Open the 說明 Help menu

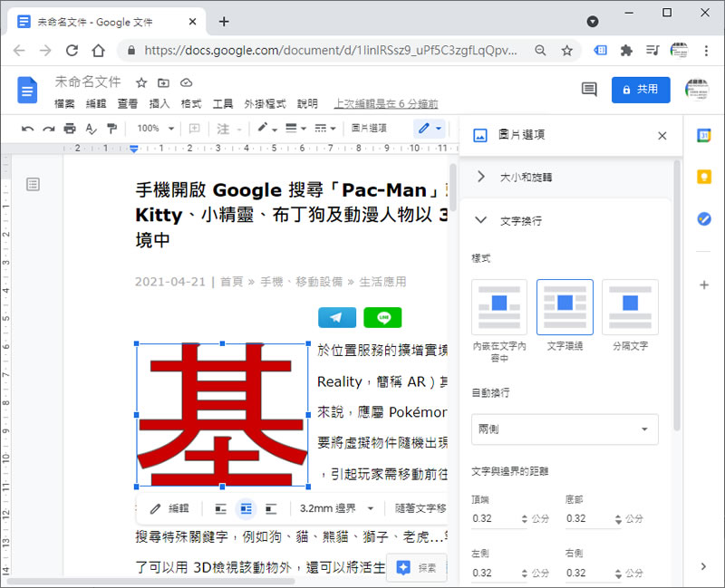(307, 103)
